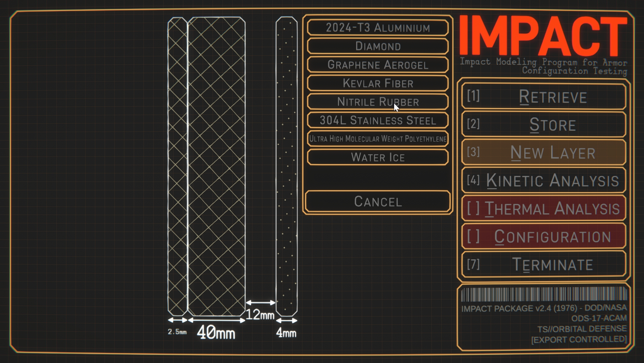Activate the New Layer button

(x=544, y=152)
